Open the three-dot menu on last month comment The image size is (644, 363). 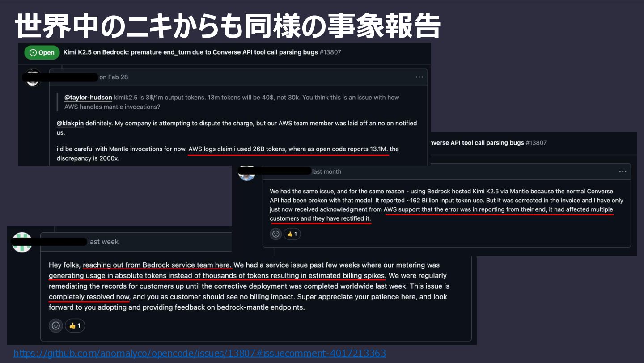click(x=623, y=171)
